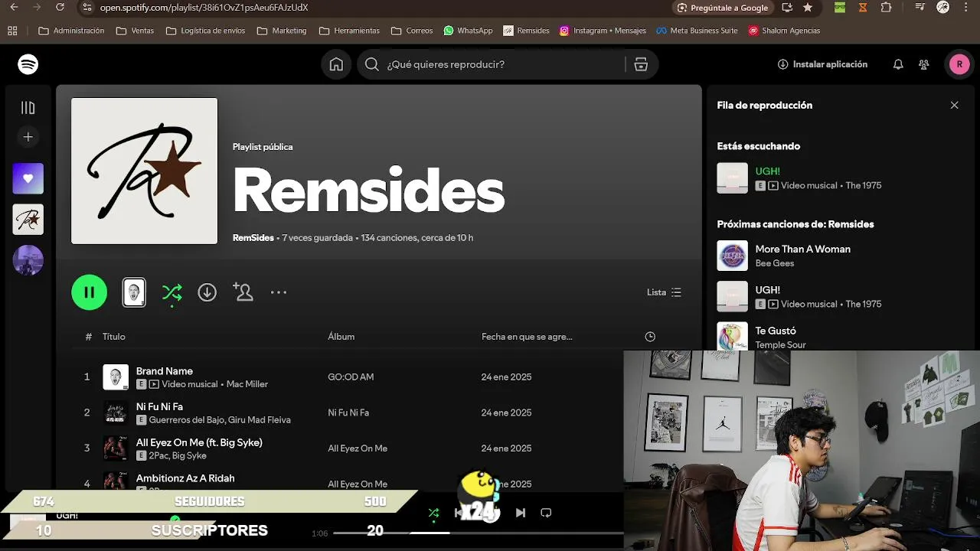Open more options three-dot menu

click(279, 292)
